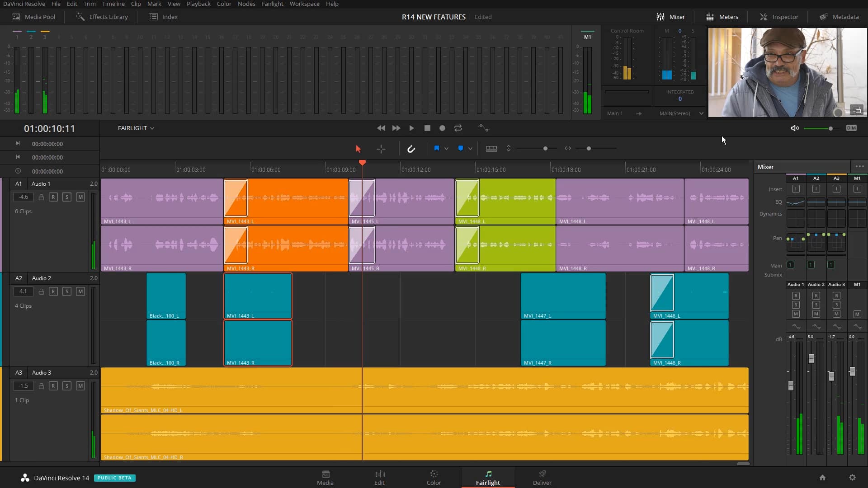Open project settings gear icon
This screenshot has height=488, width=868.
(x=852, y=478)
